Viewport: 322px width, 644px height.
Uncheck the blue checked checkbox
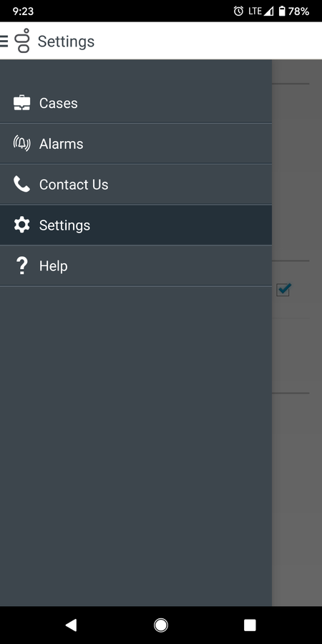[x=283, y=290]
